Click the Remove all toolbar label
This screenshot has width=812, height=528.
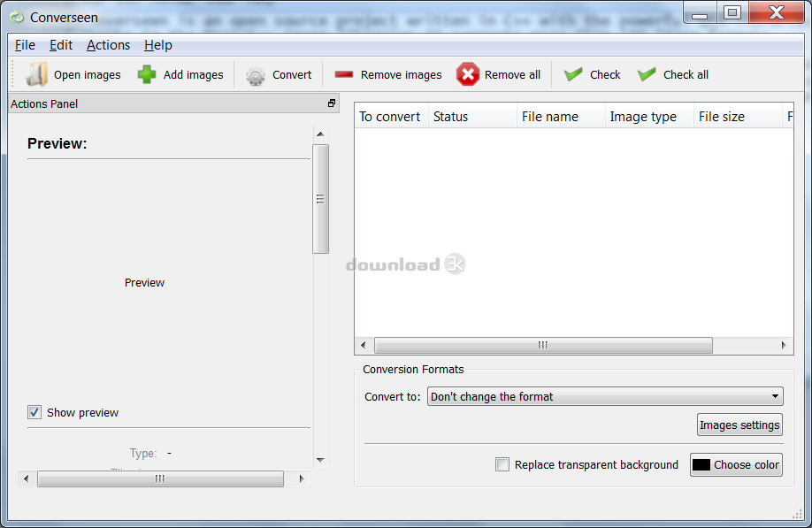coord(512,75)
